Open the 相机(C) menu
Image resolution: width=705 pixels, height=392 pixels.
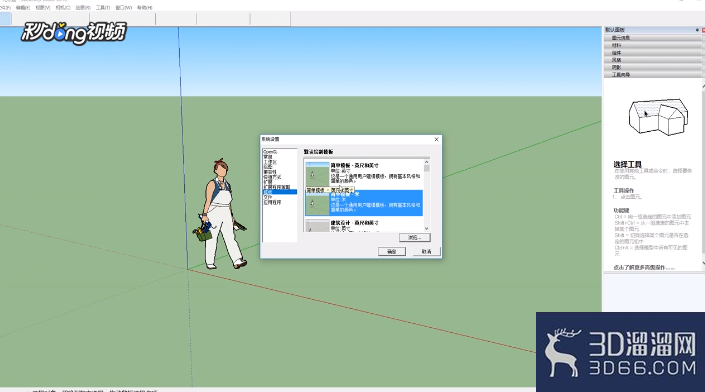63,8
